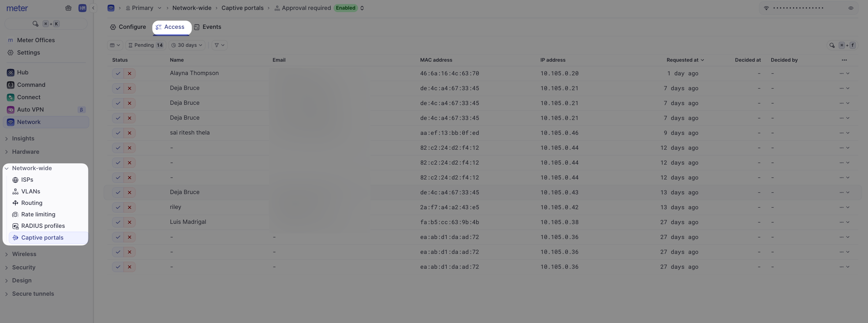Viewport: 868px width, 323px height.
Task: Open the Hub app in the sidebar
Action: tap(10, 73)
